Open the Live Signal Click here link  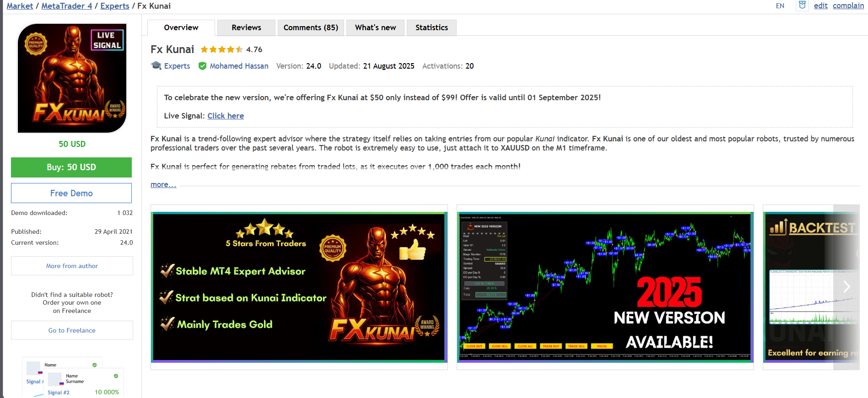coord(226,116)
